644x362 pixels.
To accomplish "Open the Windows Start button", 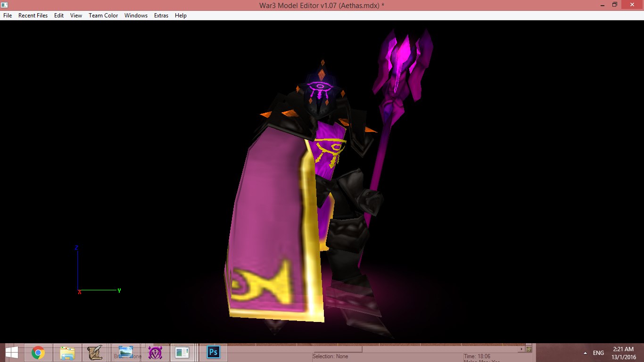I will [11, 353].
